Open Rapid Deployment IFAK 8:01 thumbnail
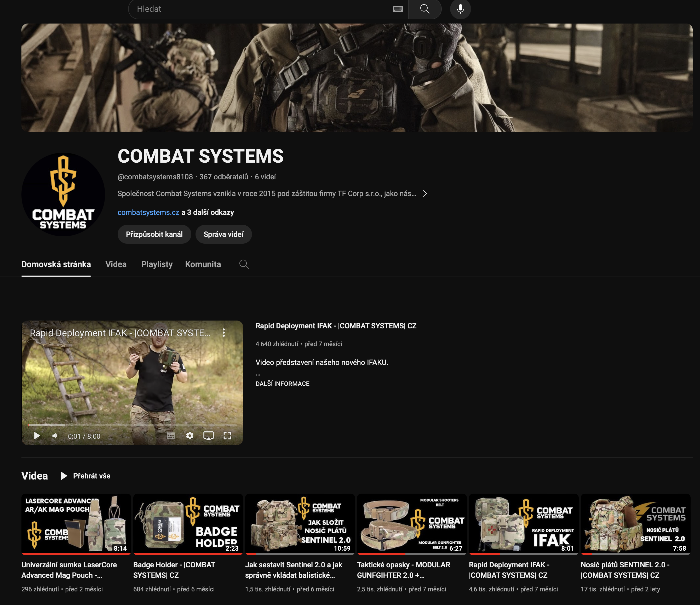This screenshot has width=700, height=605. (523, 524)
